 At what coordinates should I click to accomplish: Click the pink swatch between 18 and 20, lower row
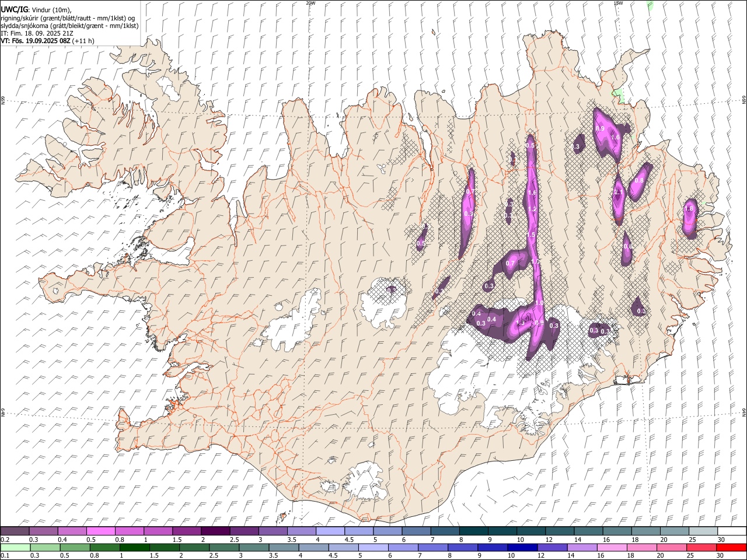click(x=642, y=547)
